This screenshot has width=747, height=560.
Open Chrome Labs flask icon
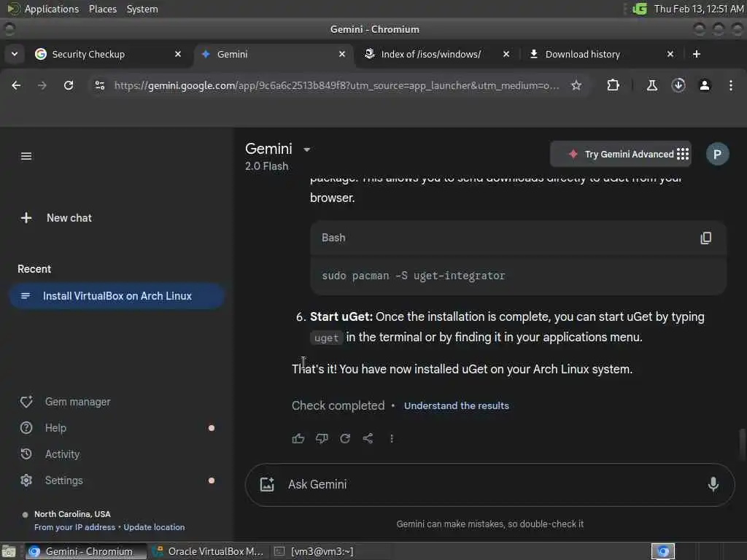[651, 85]
